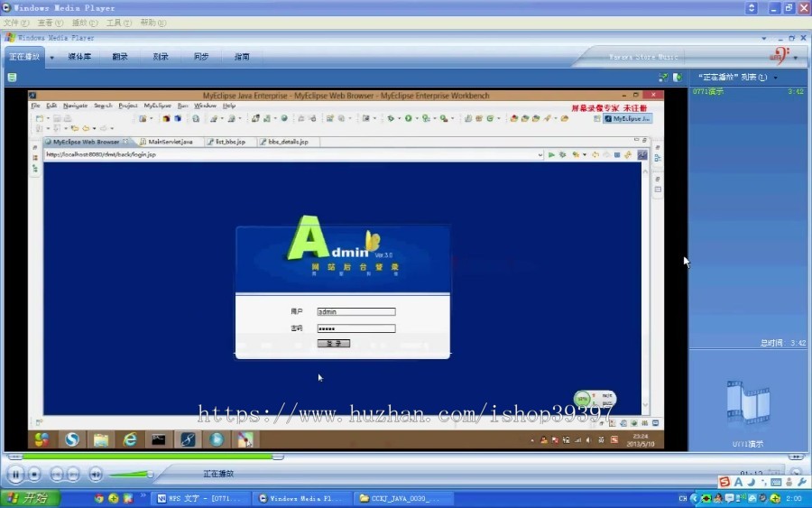This screenshot has width=812, height=508.
Task: Open the 工具(T) menu
Action: 118,23
